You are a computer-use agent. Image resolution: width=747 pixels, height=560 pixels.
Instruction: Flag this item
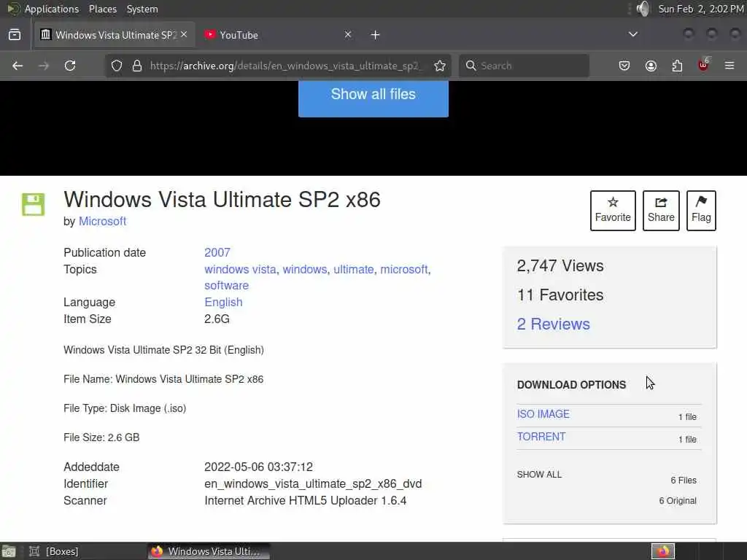click(x=701, y=211)
